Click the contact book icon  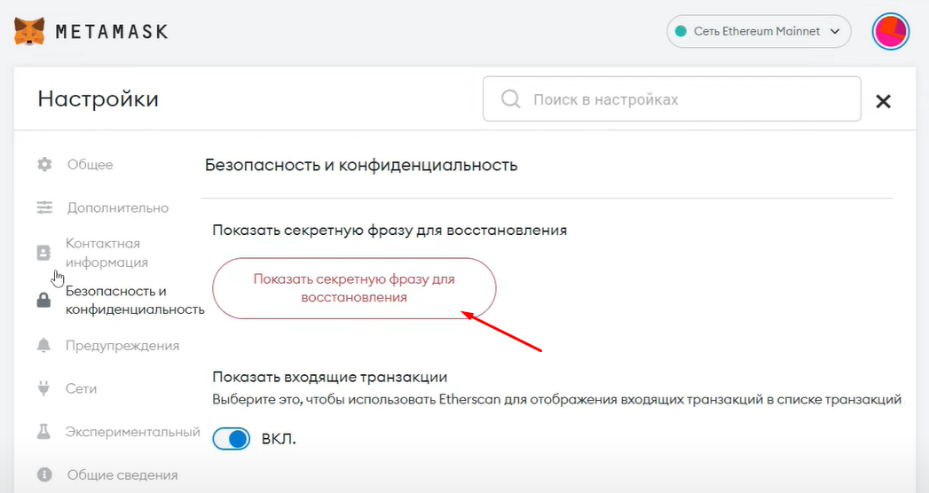44,253
